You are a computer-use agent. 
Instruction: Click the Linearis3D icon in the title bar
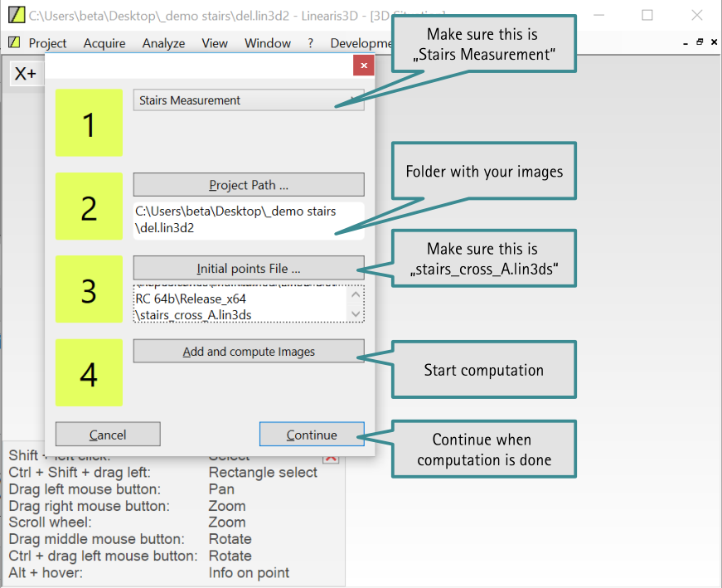click(15, 15)
